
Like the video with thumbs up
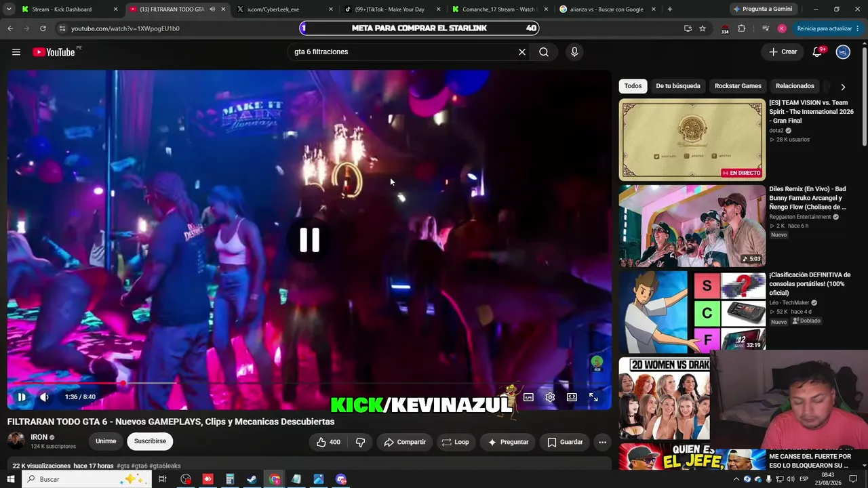point(328,442)
